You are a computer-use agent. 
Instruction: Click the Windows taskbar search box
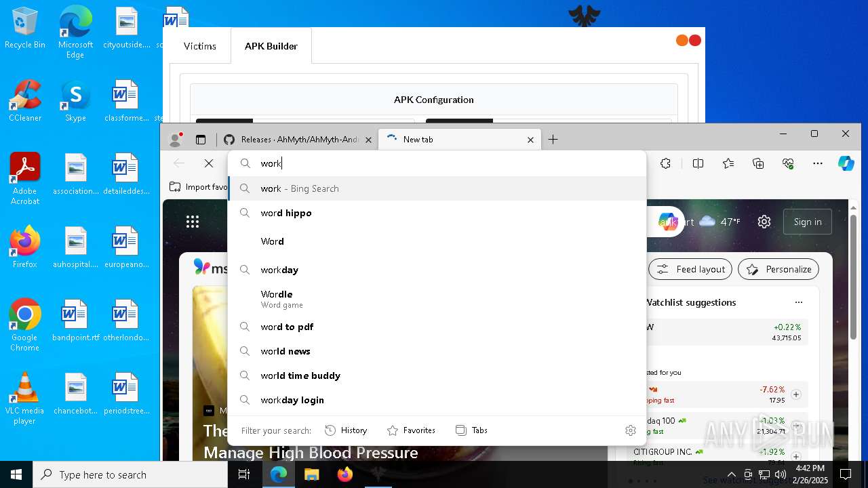pos(130,474)
